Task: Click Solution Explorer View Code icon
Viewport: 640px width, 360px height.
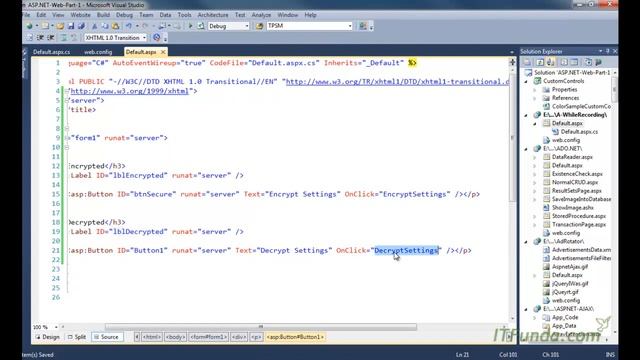Action: point(564,62)
